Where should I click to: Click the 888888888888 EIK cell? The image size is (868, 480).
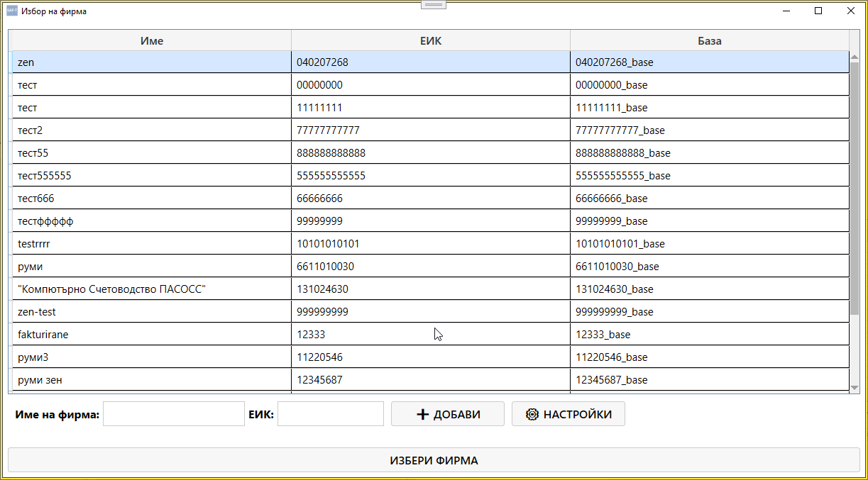click(431, 153)
